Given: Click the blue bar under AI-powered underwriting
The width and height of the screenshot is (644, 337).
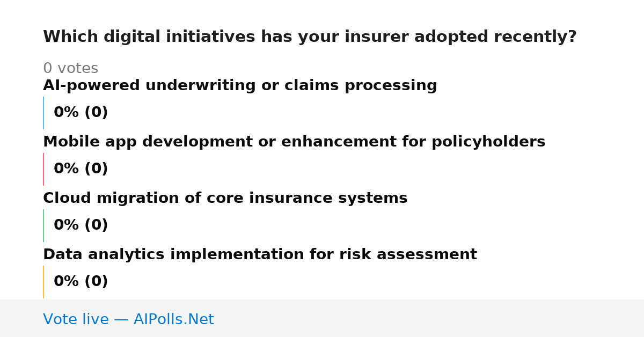Looking at the screenshot, I should pyautogui.click(x=43, y=113).
